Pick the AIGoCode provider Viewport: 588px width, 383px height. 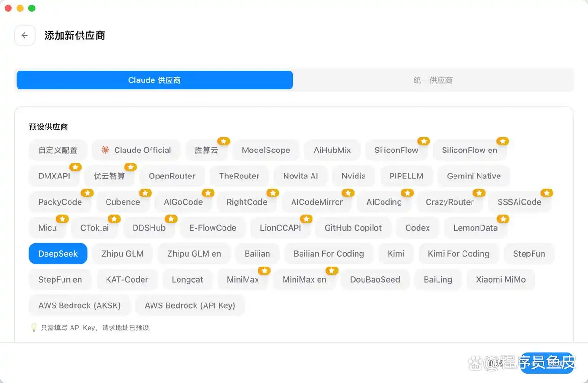[x=183, y=202]
